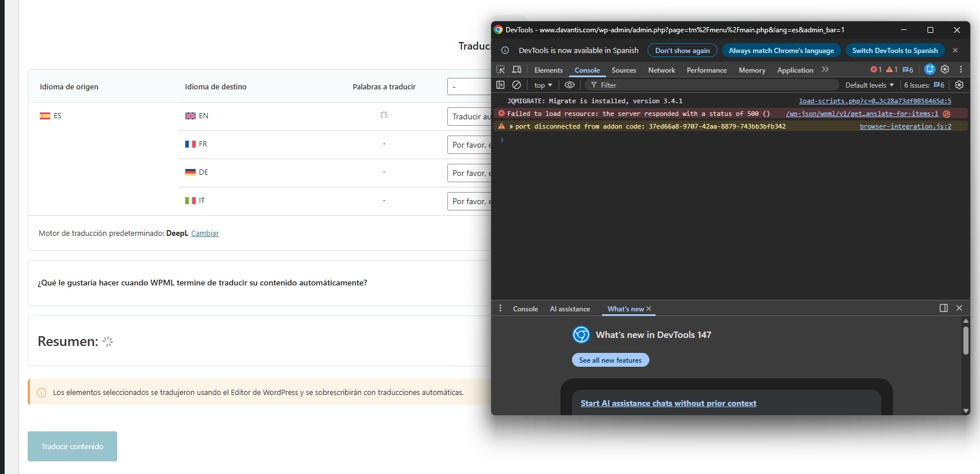Activate the inspect element picker icon
Screen dimensions: 980x474
coord(500,70)
